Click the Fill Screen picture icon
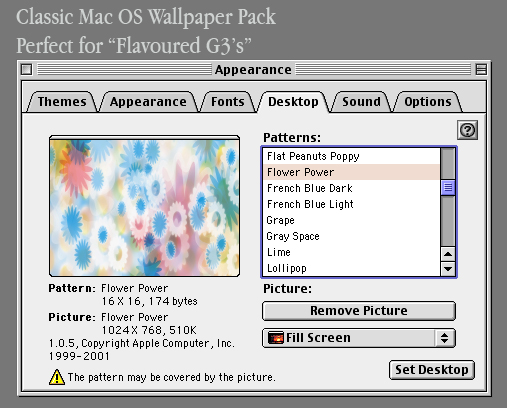This screenshot has width=507, height=408. pos(276,338)
